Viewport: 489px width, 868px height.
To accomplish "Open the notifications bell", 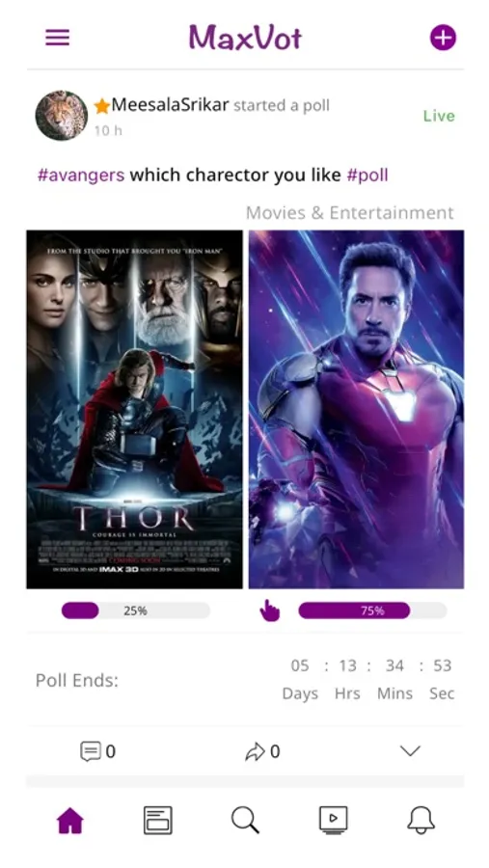I will (x=421, y=820).
